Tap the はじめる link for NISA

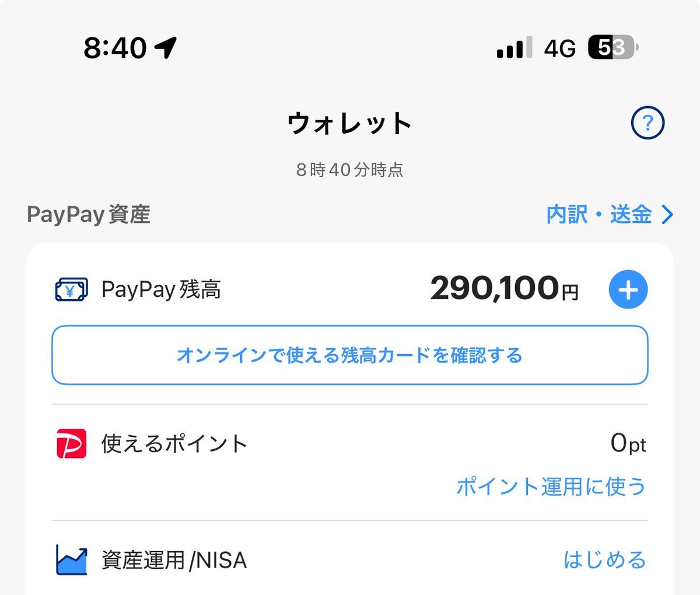coord(604,560)
